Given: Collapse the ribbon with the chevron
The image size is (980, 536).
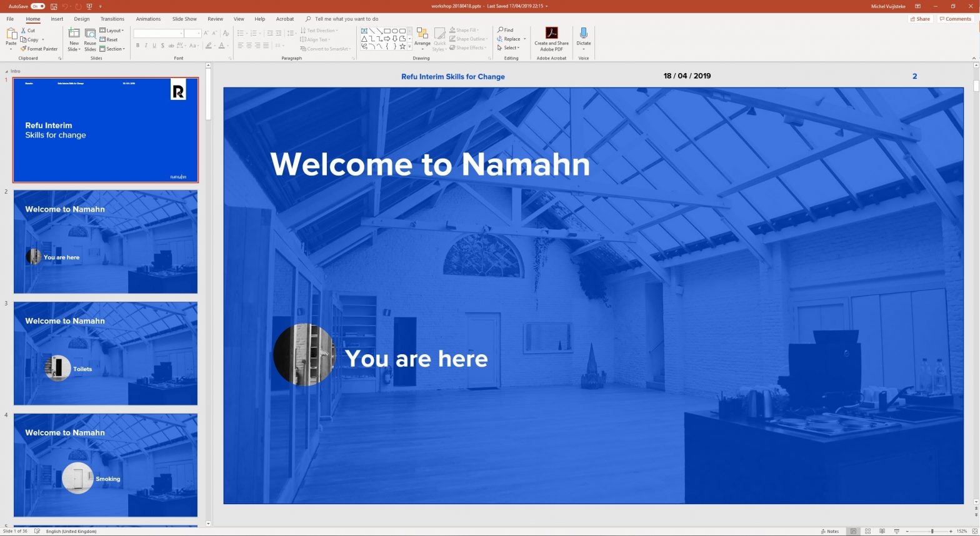Looking at the screenshot, I should pyautogui.click(x=974, y=58).
